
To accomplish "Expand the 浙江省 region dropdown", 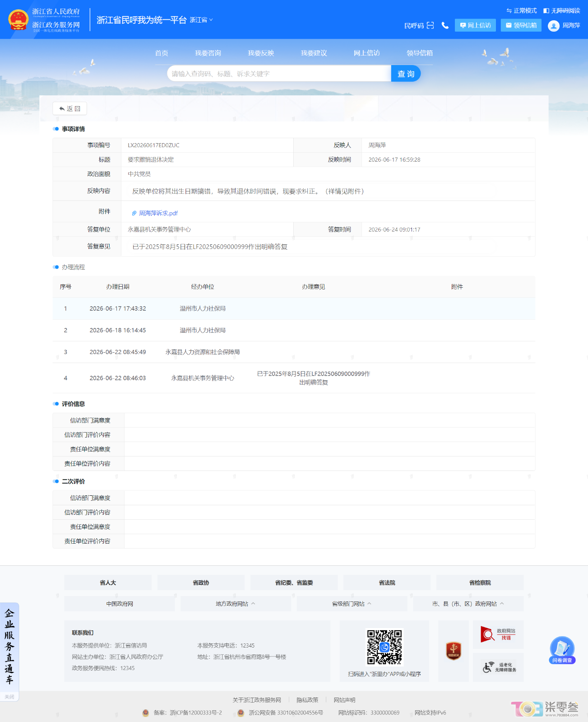I will click(x=201, y=20).
